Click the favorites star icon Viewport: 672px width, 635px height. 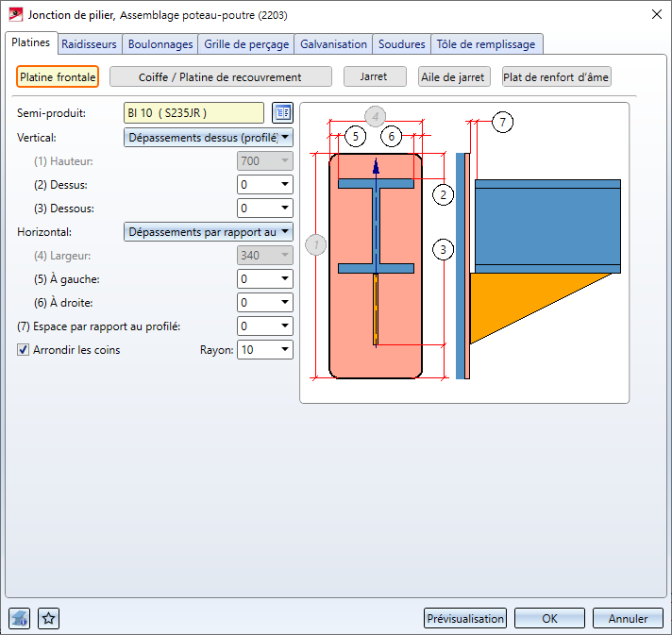pyautogui.click(x=49, y=619)
